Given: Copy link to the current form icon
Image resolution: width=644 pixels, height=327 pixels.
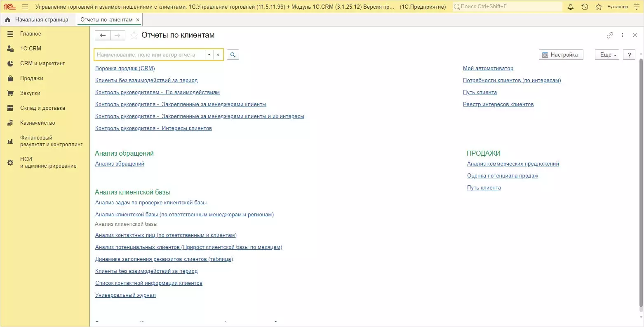Looking at the screenshot, I should click(x=610, y=36).
